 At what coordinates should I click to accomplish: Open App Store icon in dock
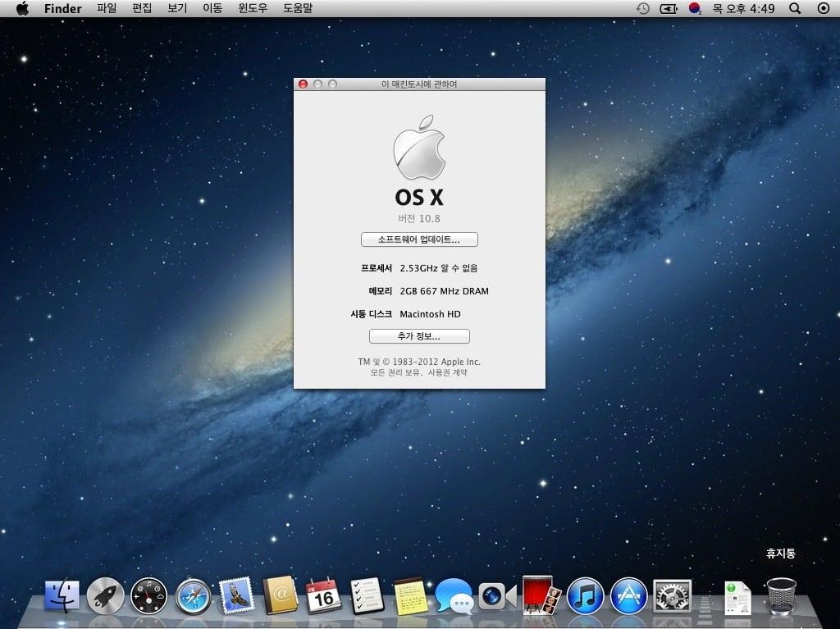click(628, 595)
